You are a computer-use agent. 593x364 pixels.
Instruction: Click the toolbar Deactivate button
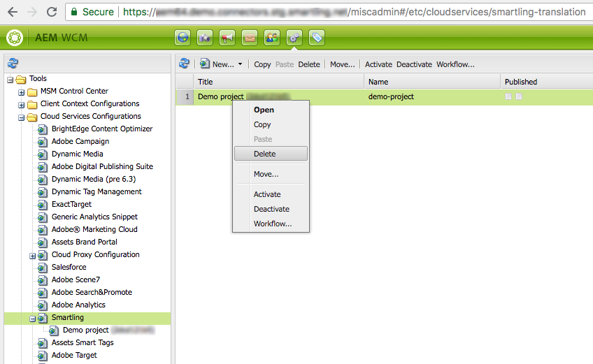click(x=414, y=64)
